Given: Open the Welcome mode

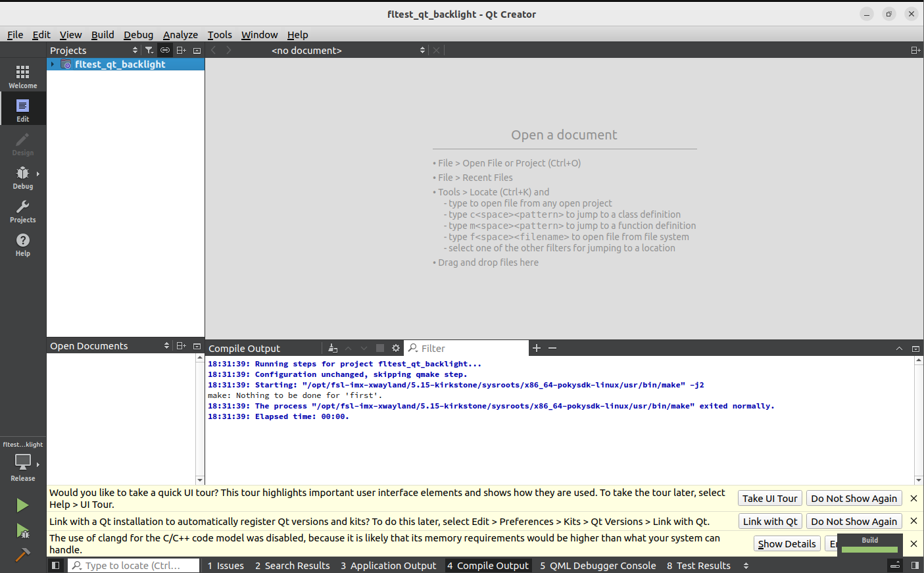Looking at the screenshot, I should point(23,76).
